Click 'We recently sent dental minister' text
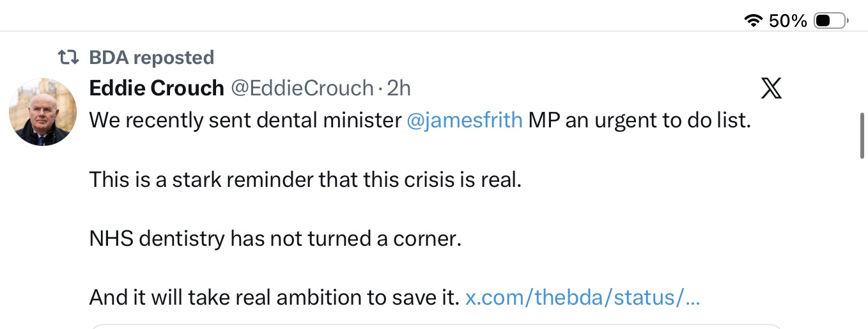Viewport: 868px width, 329px height. [245, 120]
